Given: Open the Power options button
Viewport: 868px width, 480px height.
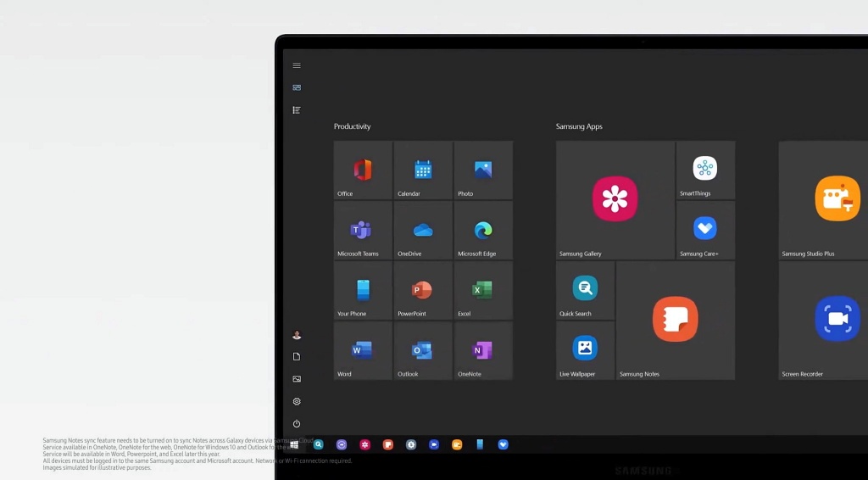Looking at the screenshot, I should tap(297, 424).
